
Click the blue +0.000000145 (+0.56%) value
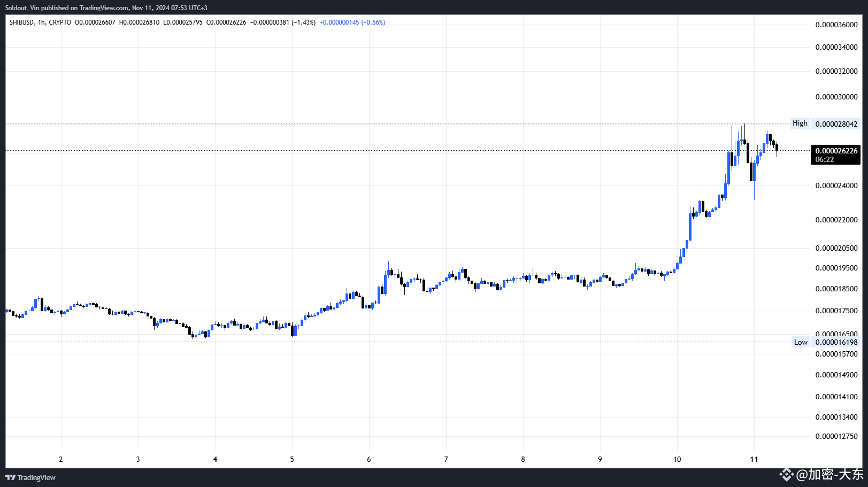[352, 22]
